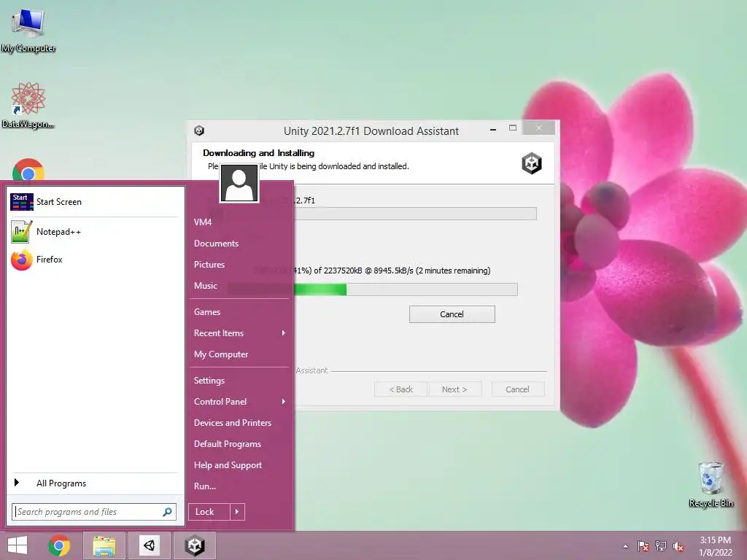
Task: Switch to Unity Download Assistant taskbar icon
Action: pyautogui.click(x=195, y=545)
